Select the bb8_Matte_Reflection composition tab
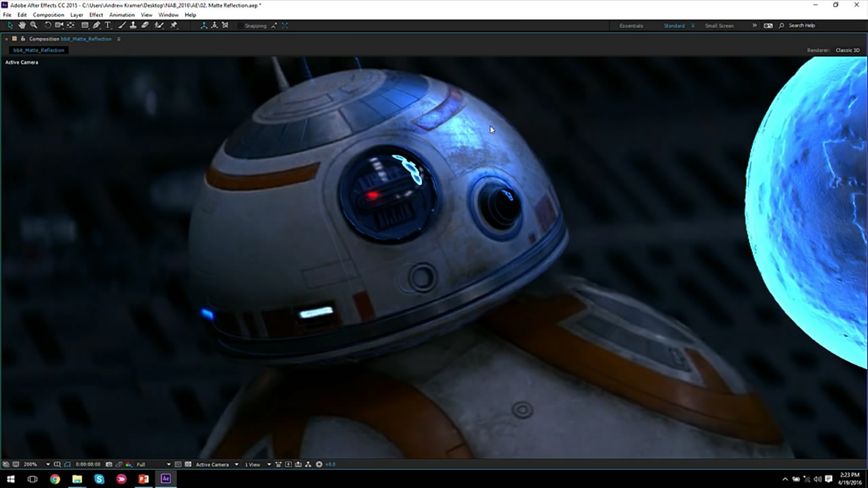 pos(39,50)
